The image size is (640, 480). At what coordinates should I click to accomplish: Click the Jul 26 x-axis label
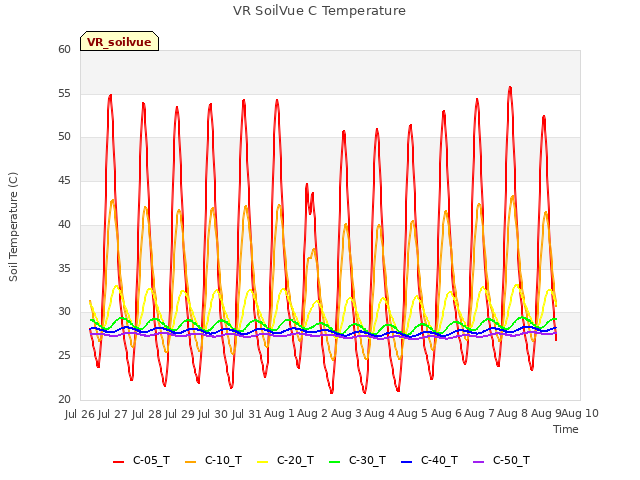coord(80,414)
